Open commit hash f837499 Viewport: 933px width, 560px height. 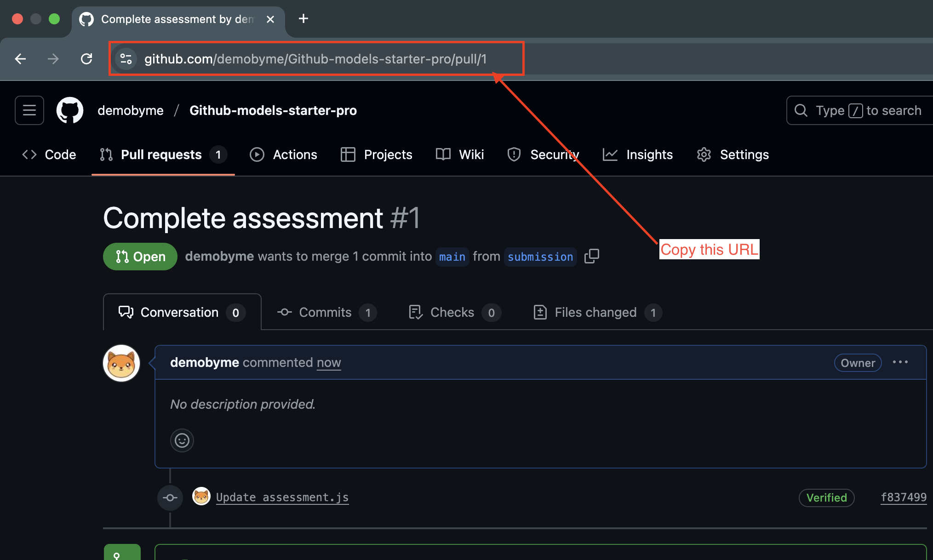[904, 497]
